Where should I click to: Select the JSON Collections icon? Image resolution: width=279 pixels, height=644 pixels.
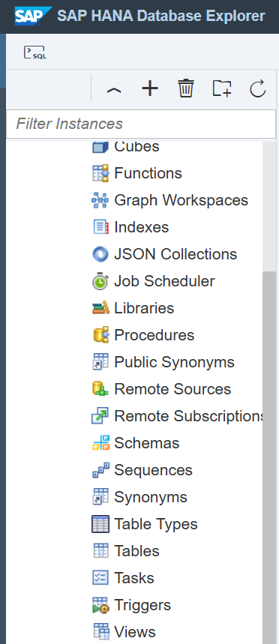100,254
